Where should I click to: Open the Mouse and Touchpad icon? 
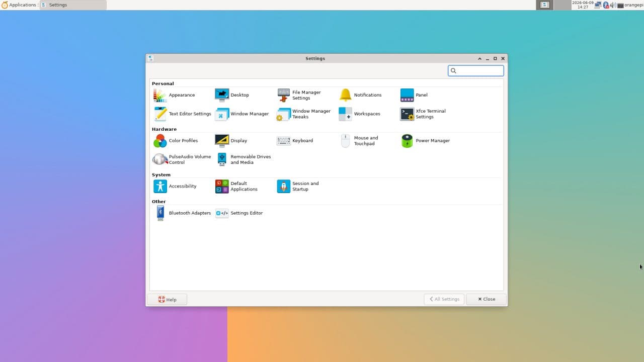click(345, 141)
